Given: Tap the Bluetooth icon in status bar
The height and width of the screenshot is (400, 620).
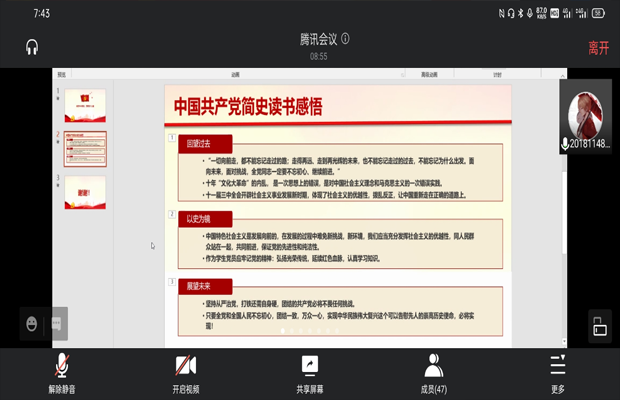Looking at the screenshot, I should coord(532,13).
